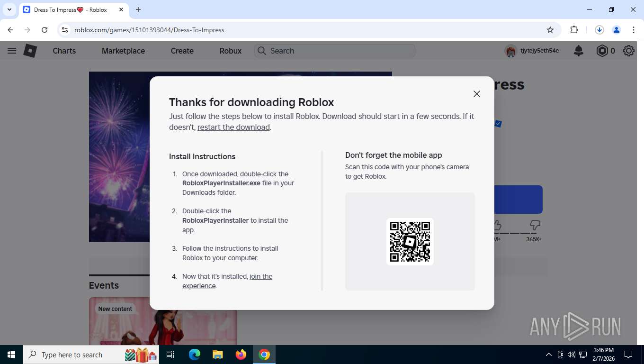Open a new browser tab

[x=138, y=9]
